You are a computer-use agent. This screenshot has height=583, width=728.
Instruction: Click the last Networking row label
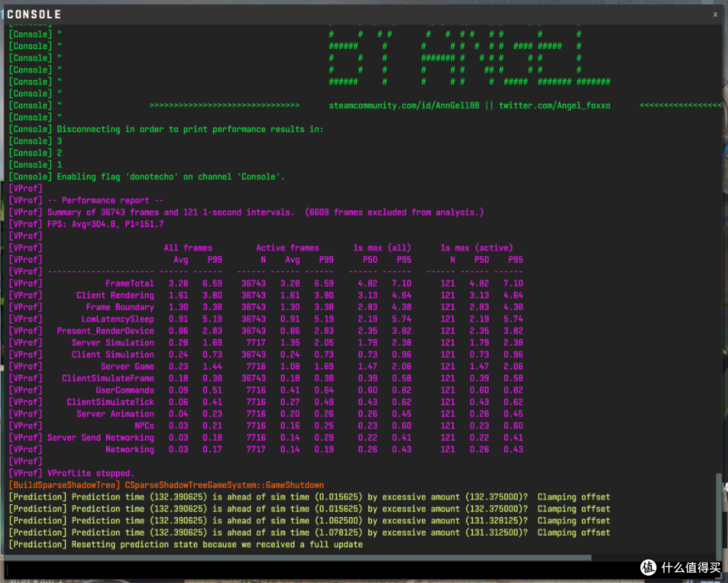pos(129,450)
